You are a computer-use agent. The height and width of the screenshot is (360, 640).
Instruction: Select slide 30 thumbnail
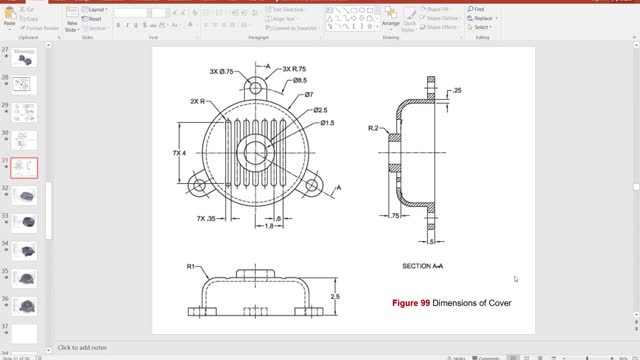click(x=24, y=140)
